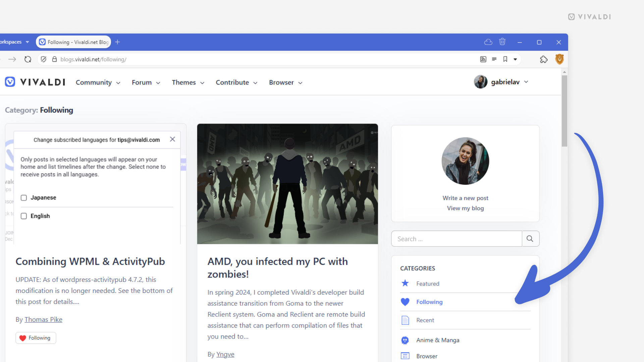Click the Featured star icon
This screenshot has width=644, height=362.
[x=405, y=284]
